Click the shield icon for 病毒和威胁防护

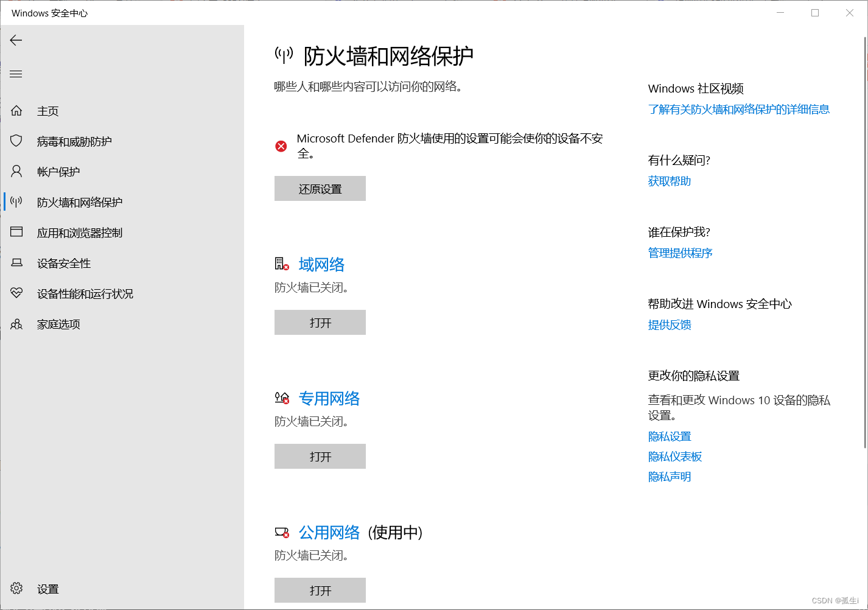[x=16, y=141]
